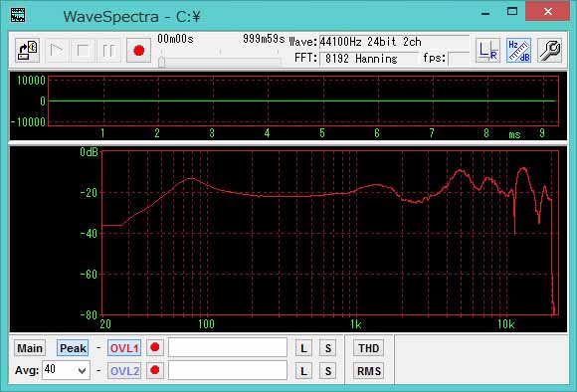The width and height of the screenshot is (577, 392).
Task: Pause playback with the pause icon
Action: 108,51
